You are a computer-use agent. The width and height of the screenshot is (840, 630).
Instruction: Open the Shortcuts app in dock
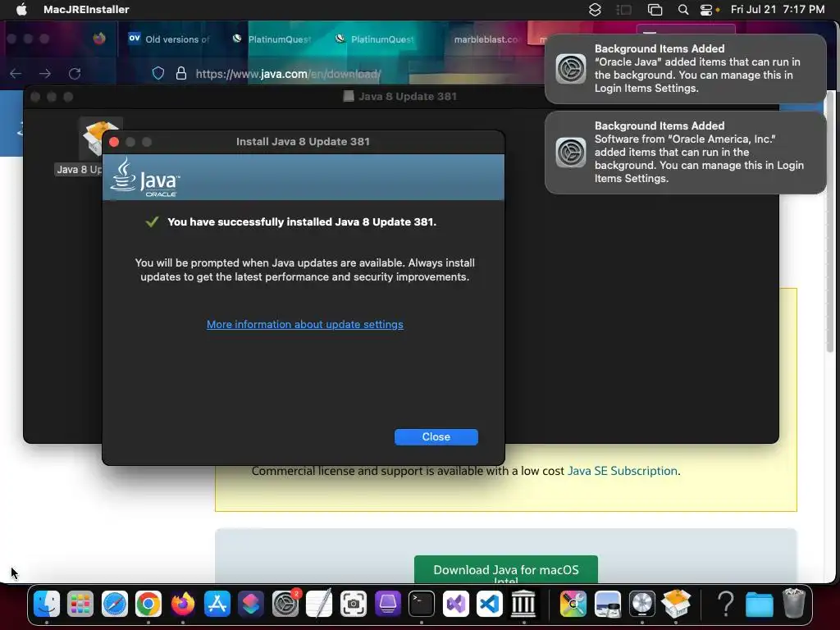(251, 604)
